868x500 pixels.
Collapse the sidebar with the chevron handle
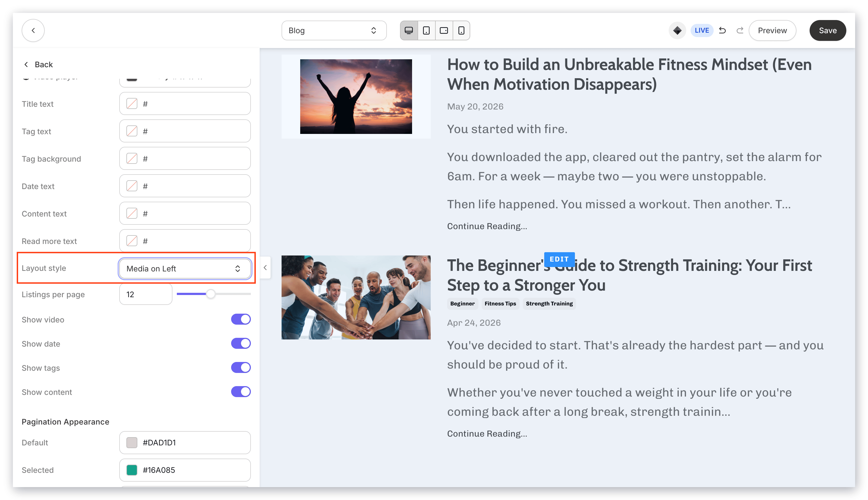click(x=265, y=268)
